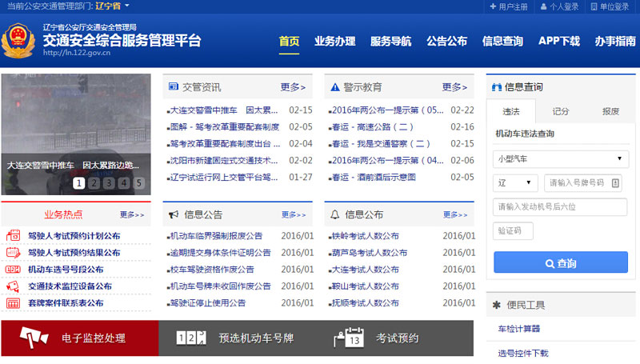Open 机动车临界强制报废公告 notice
The width and height of the screenshot is (640, 364).
click(216, 236)
